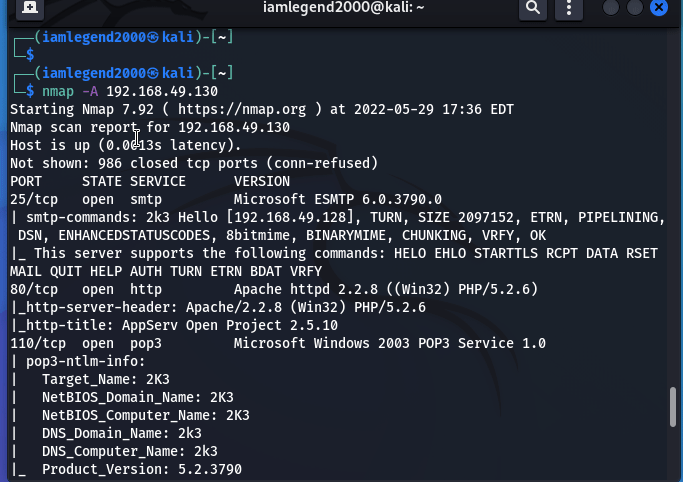Click the -A flag in command
683x482 pixels.
[x=90, y=91]
